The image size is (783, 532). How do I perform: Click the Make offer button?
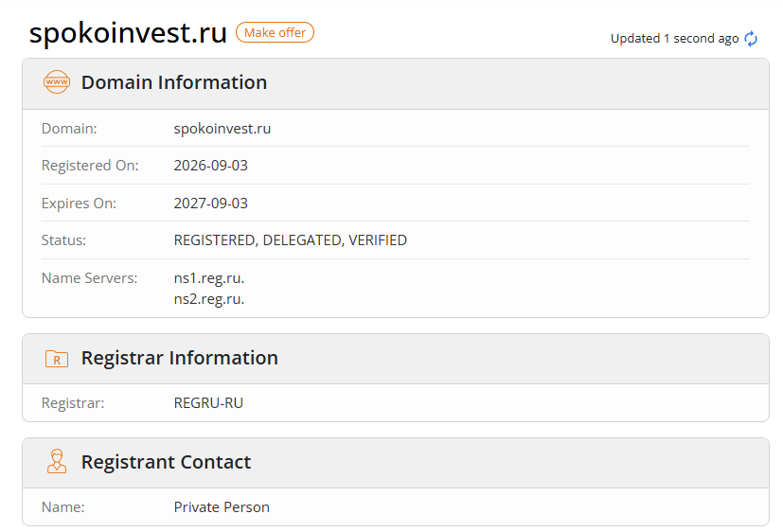275,32
